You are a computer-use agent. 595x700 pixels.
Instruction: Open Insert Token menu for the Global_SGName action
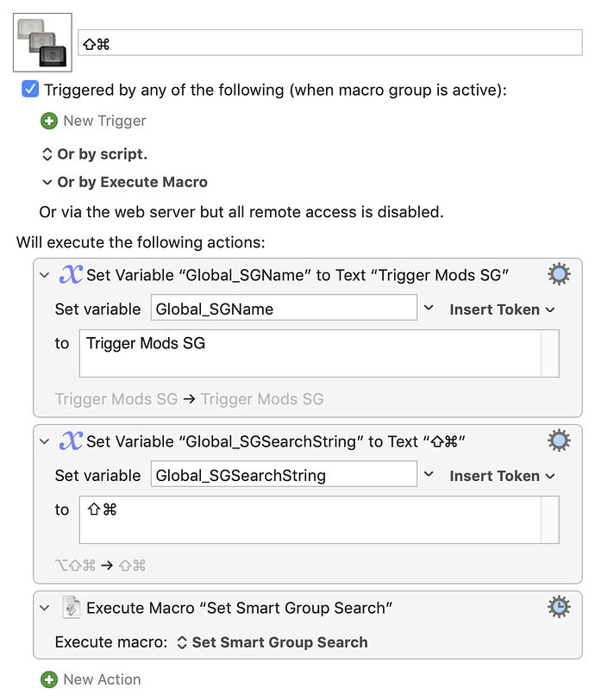(502, 309)
